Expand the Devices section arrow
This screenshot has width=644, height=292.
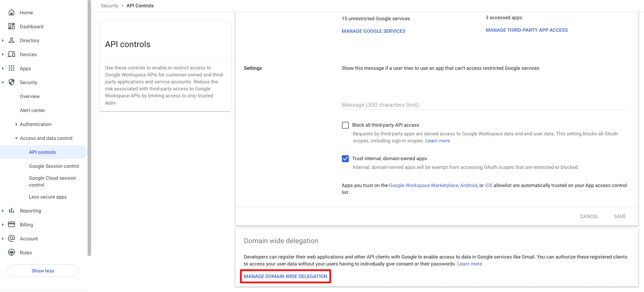point(3,54)
